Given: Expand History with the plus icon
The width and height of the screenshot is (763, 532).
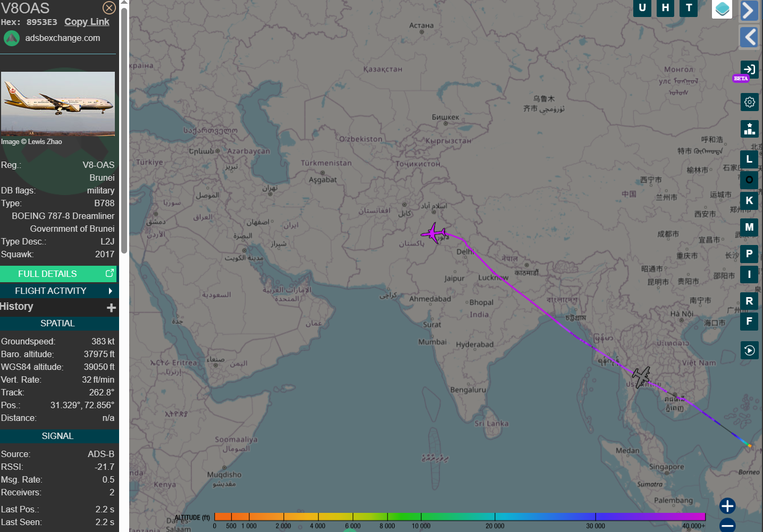Looking at the screenshot, I should point(111,308).
